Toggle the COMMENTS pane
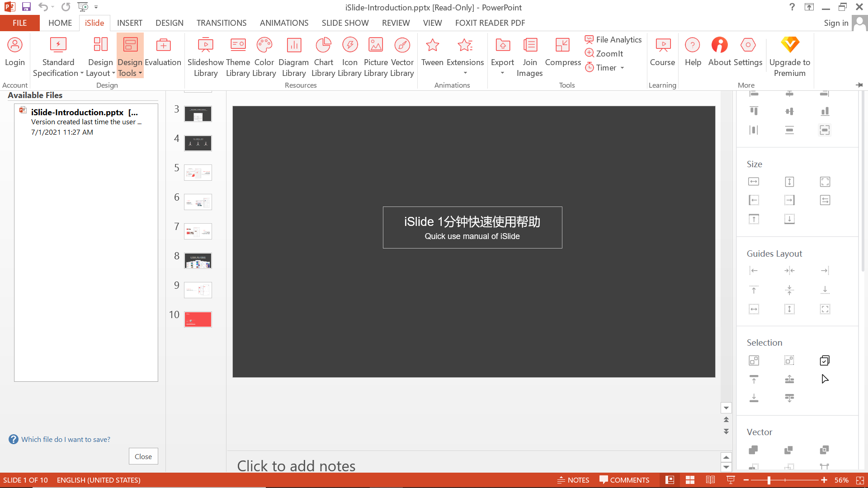Screen dimensions: 868x488 click(624, 480)
